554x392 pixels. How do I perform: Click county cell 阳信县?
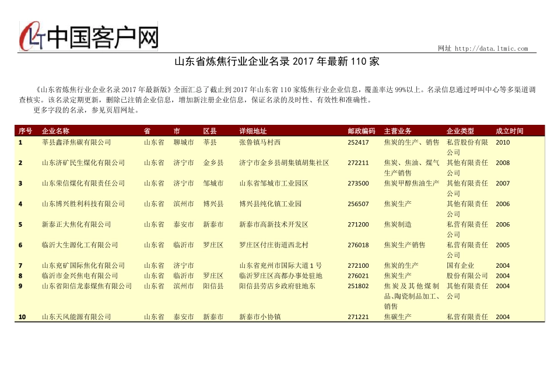213,286
